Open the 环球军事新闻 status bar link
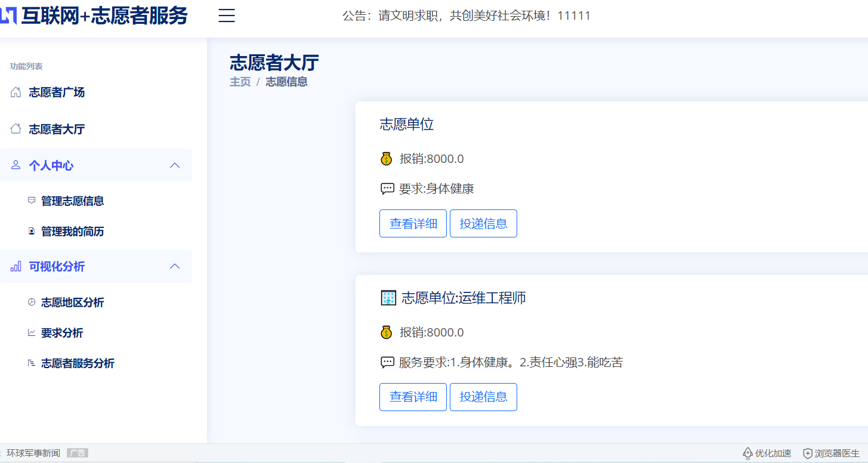Viewport: 868px width, 463px height. tap(33, 453)
